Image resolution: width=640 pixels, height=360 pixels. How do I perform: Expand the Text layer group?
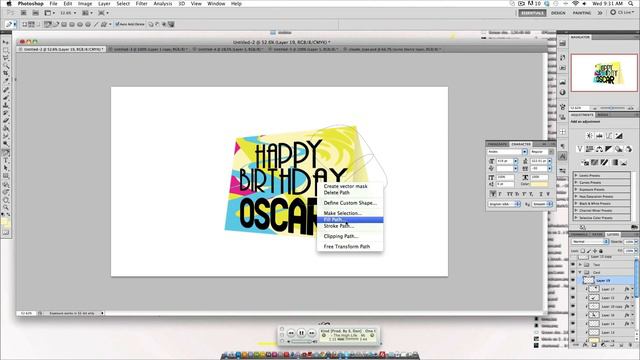pos(580,264)
